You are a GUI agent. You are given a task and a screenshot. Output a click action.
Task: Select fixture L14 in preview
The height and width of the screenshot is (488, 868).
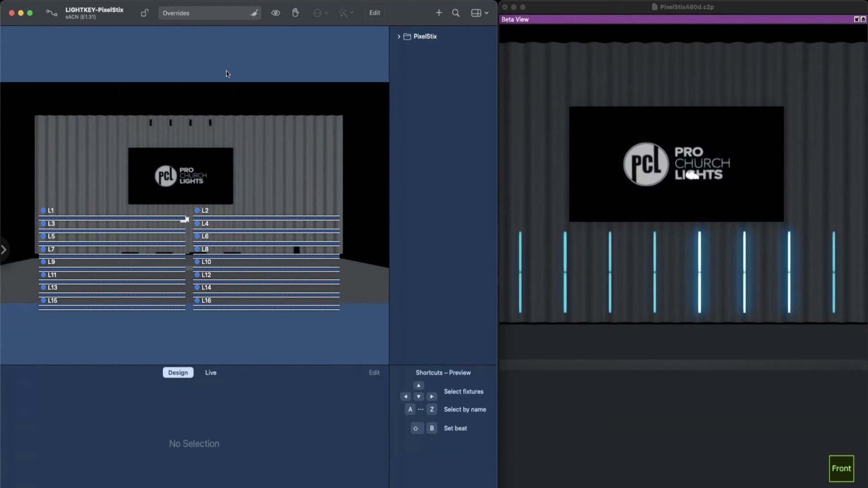(x=203, y=287)
